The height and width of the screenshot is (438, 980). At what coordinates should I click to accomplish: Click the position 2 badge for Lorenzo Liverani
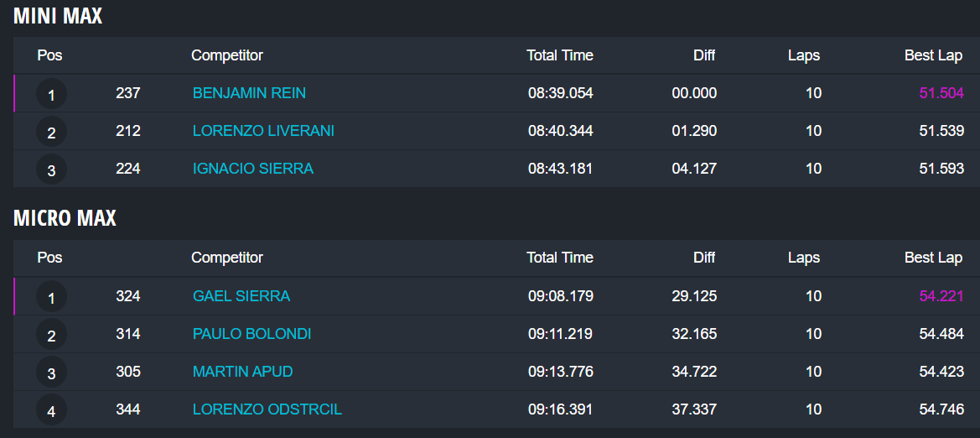point(51,132)
